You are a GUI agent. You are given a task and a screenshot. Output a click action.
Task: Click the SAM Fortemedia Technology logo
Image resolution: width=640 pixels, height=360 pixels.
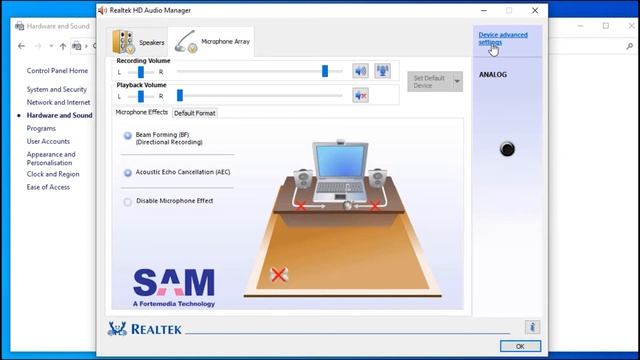(174, 288)
